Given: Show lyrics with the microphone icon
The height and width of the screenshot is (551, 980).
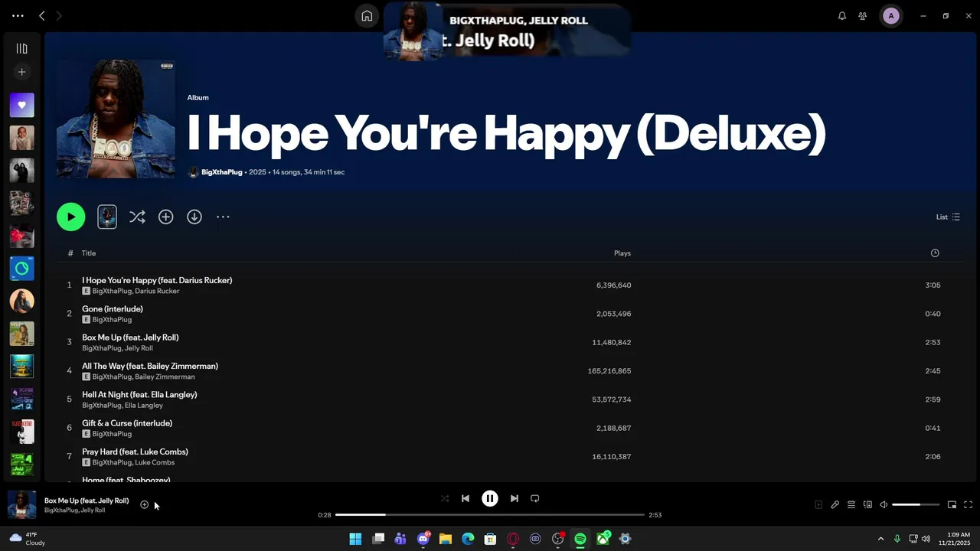Looking at the screenshot, I should pos(835,504).
